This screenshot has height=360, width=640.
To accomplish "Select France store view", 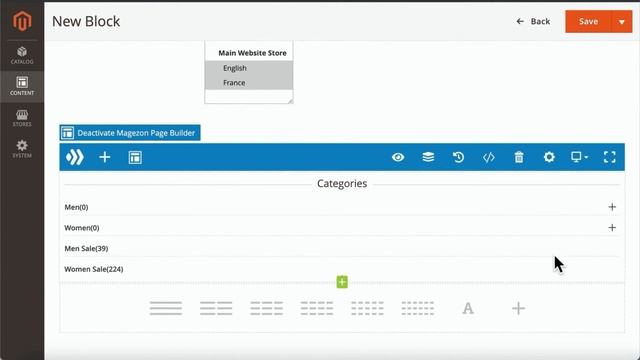I will click(x=249, y=82).
